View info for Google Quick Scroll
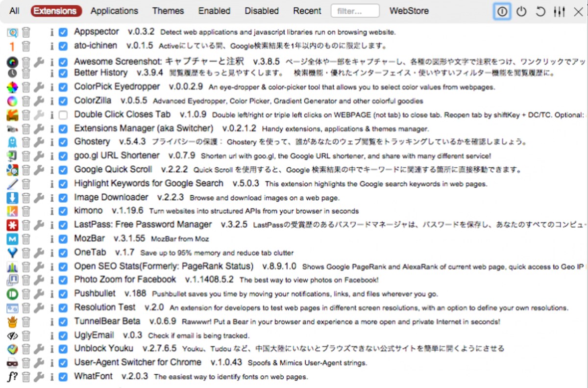This screenshot has height=388, width=588. [x=52, y=170]
